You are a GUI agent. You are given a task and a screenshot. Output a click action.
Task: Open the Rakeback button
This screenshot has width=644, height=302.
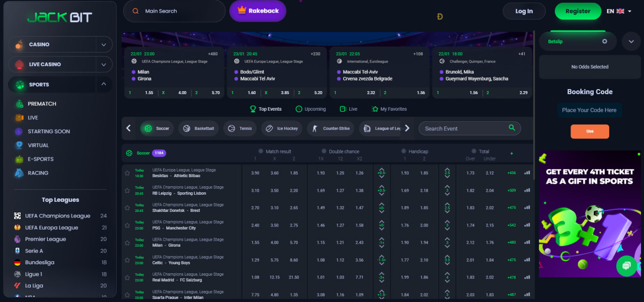pos(258,11)
